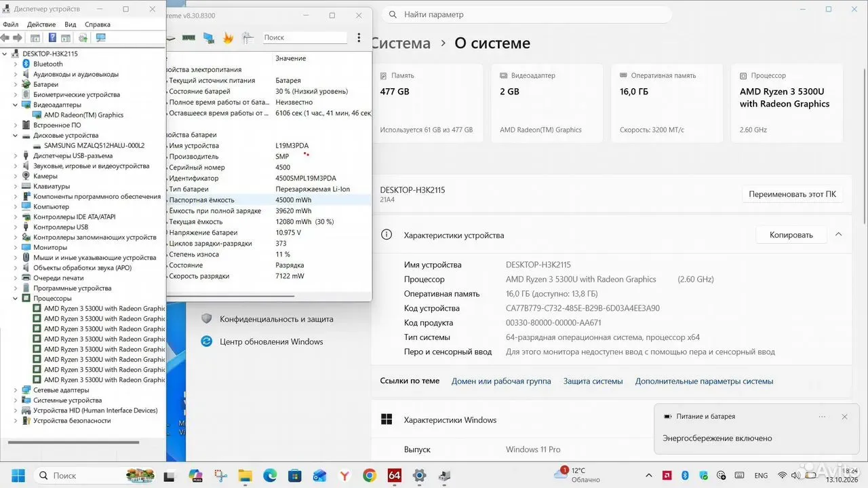
Task: Open the Домен или рабочая группа link
Action: click(x=501, y=381)
